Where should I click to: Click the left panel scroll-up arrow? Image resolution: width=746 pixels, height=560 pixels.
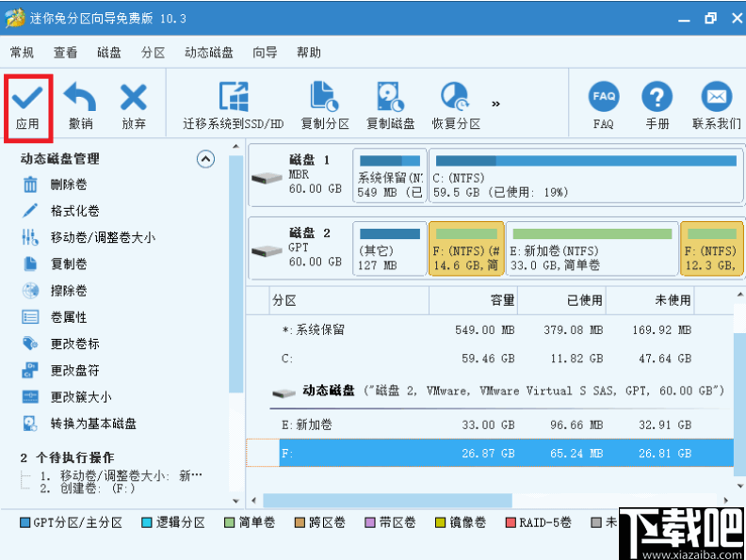236,147
